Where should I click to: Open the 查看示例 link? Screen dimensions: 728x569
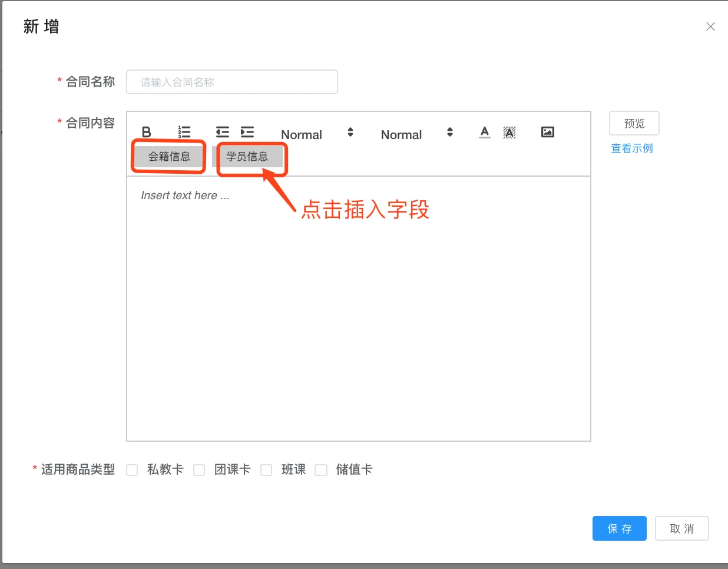pos(631,148)
